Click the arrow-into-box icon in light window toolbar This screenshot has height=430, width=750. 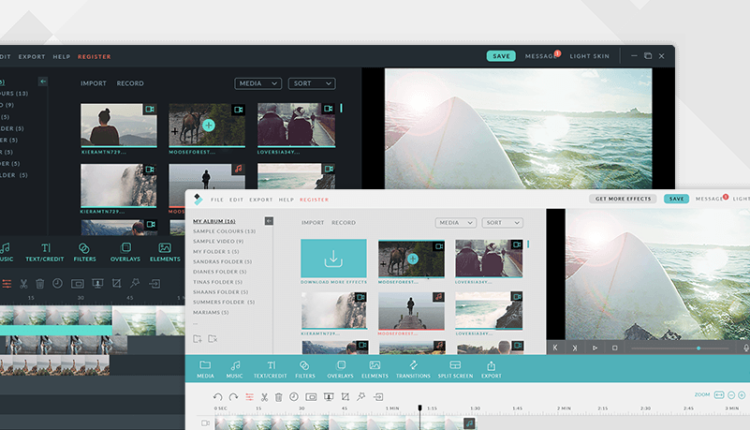pos(378,397)
